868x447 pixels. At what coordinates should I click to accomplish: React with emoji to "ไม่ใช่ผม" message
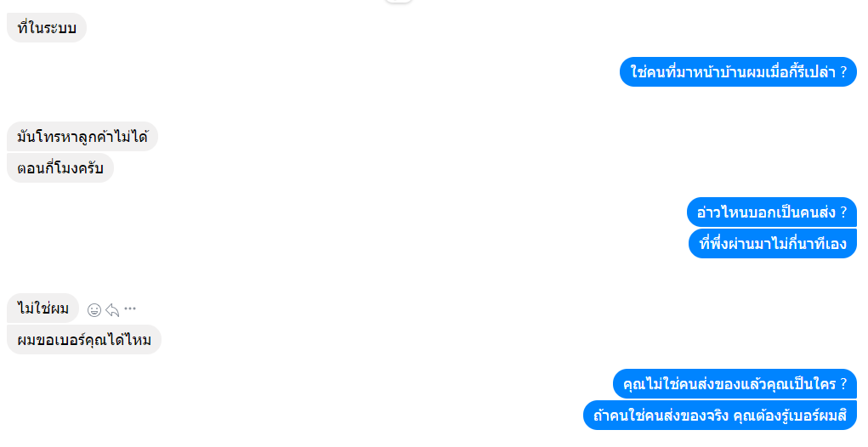94,310
